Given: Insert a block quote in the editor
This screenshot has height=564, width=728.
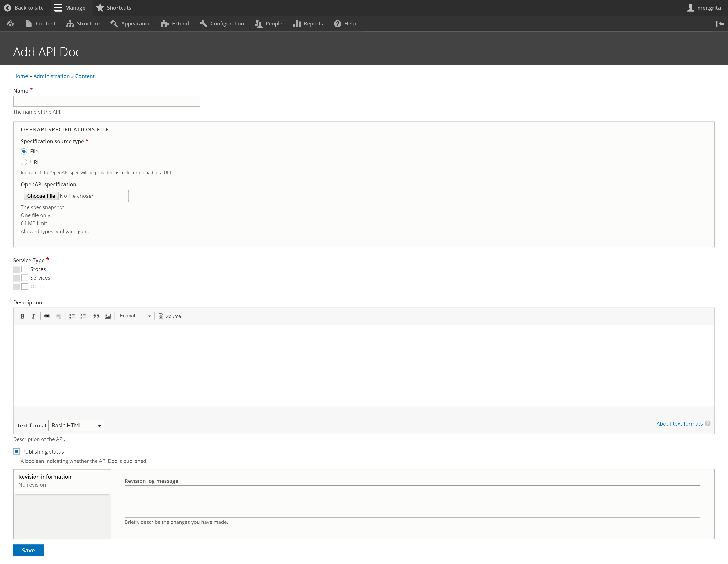Looking at the screenshot, I should [96, 316].
